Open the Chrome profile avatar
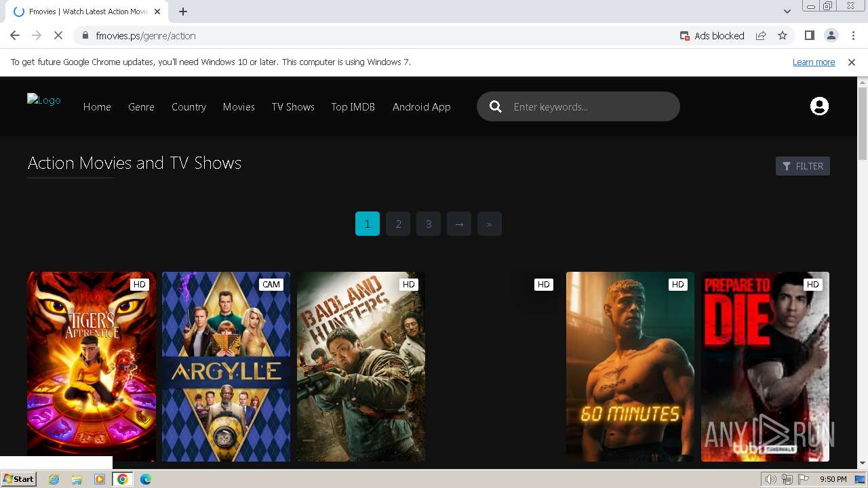Viewport: 868px width, 488px height. pos(831,36)
